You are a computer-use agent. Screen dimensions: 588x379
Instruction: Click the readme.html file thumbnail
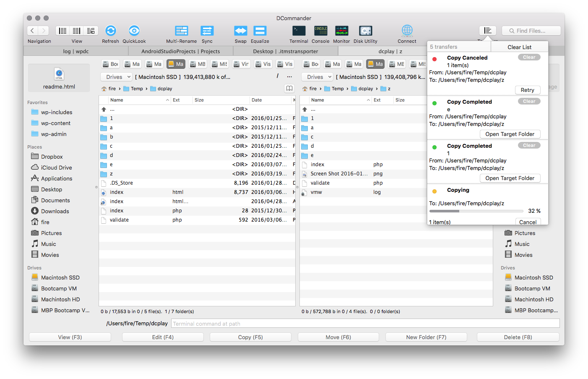[59, 78]
